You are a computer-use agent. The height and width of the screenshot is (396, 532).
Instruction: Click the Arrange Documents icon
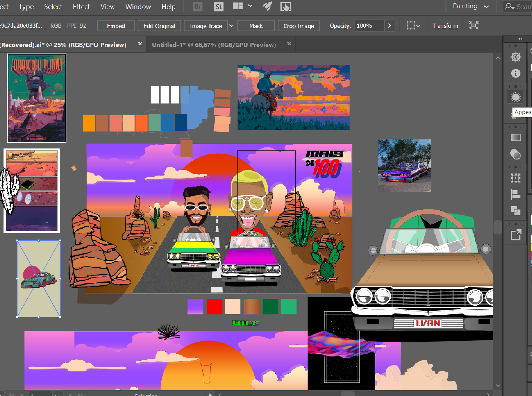(238, 6)
